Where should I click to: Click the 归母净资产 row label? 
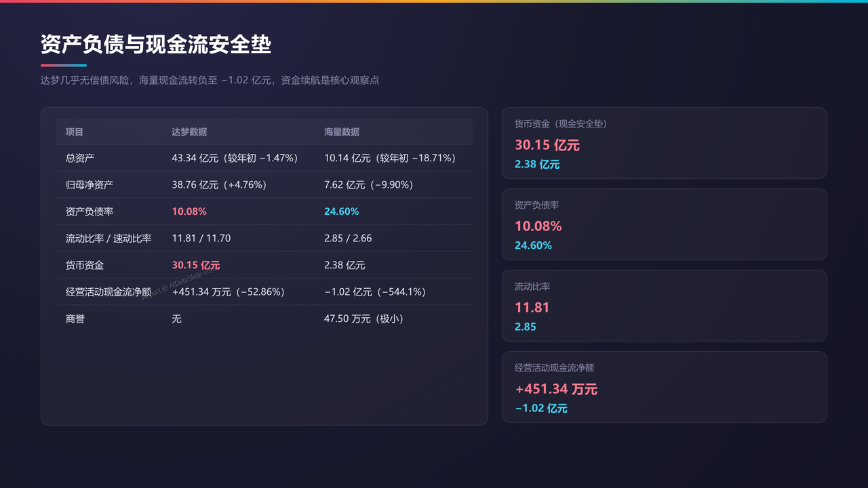point(90,184)
